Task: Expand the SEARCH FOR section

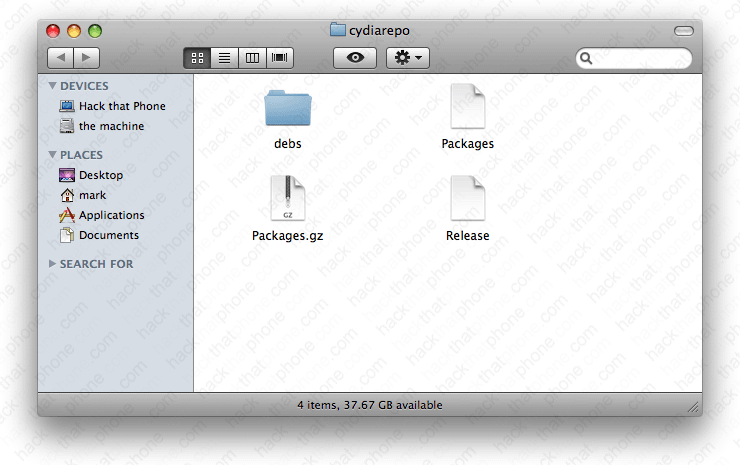Action: tap(53, 264)
